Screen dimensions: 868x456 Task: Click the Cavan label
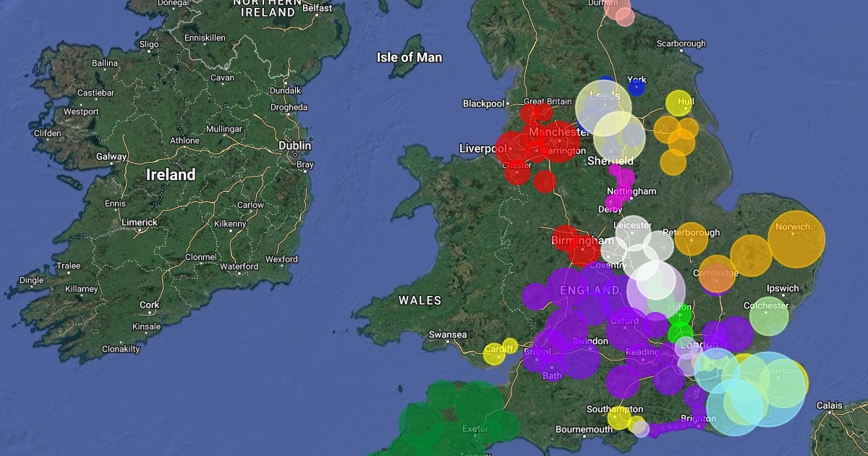pyautogui.click(x=222, y=77)
